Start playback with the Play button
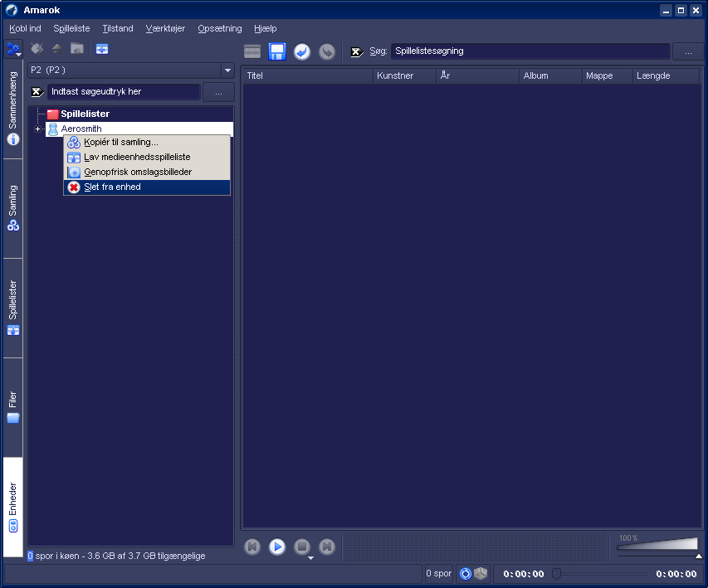The height and width of the screenshot is (588, 708). click(x=277, y=547)
